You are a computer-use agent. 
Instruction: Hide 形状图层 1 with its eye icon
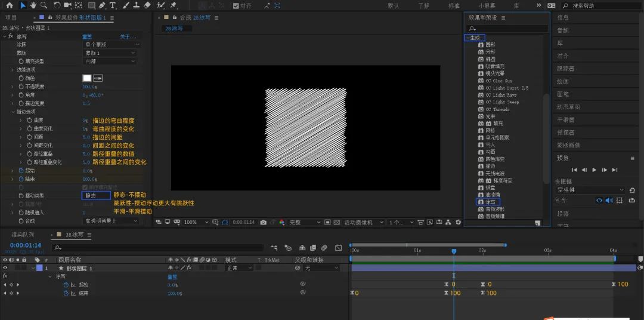(x=5, y=268)
